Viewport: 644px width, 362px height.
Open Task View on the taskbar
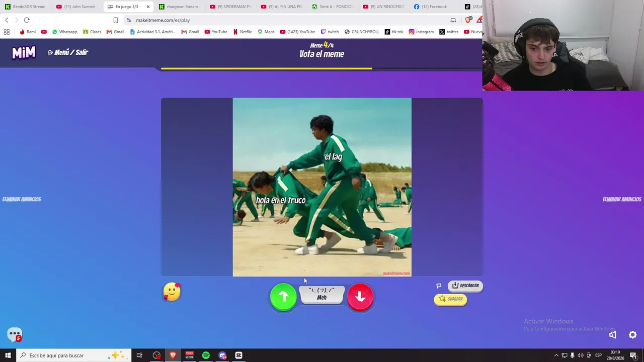tap(139, 355)
